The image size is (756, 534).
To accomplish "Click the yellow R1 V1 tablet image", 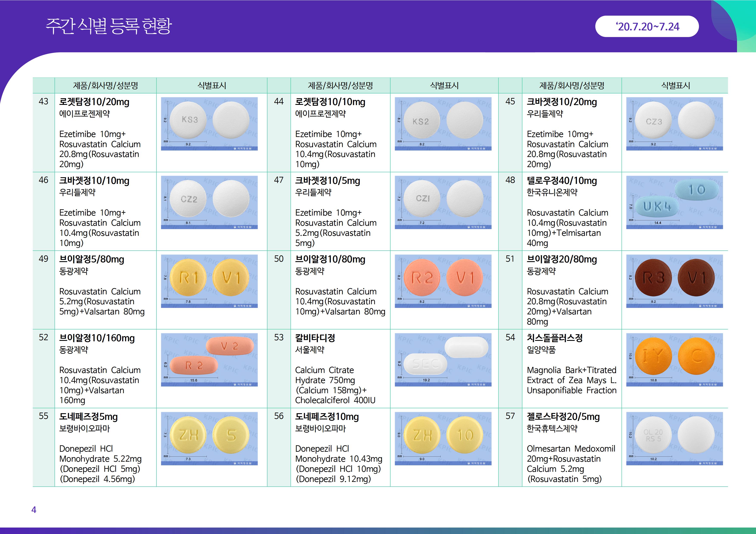I will pos(209,281).
